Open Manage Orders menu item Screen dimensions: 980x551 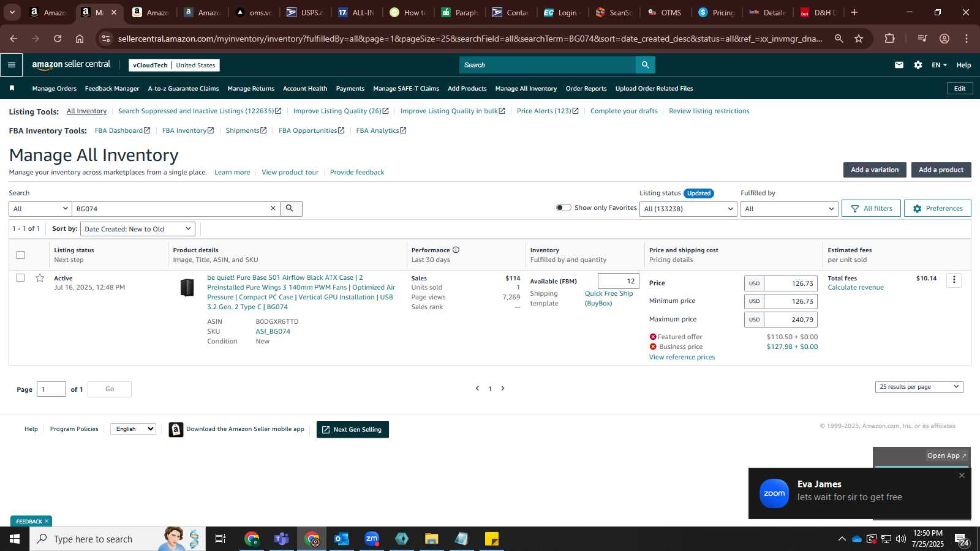[55, 88]
